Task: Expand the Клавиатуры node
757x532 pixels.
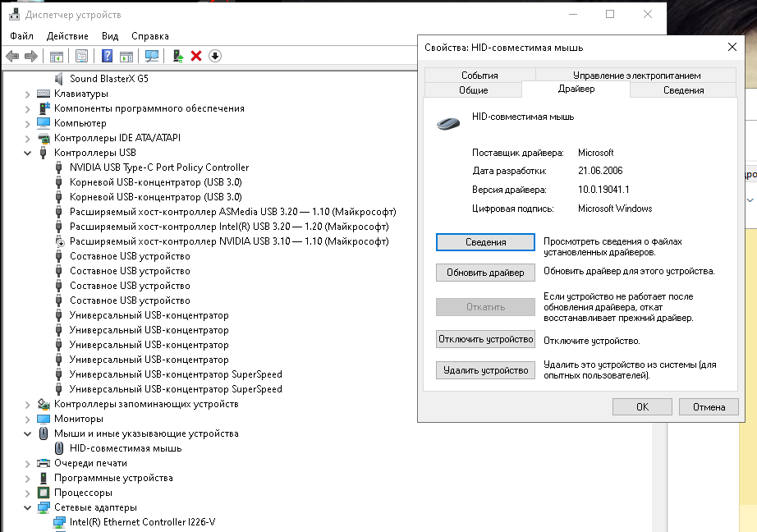Action: (28, 94)
